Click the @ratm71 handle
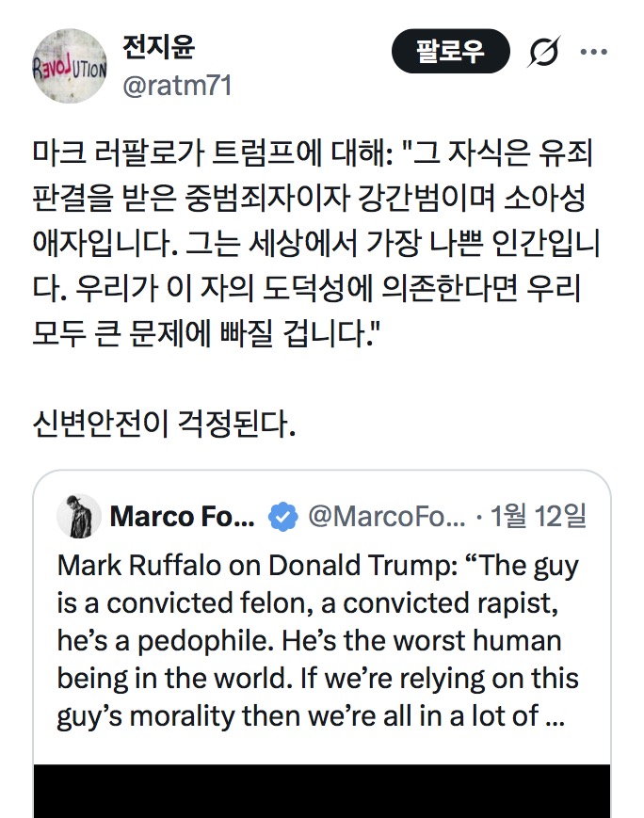 (177, 86)
